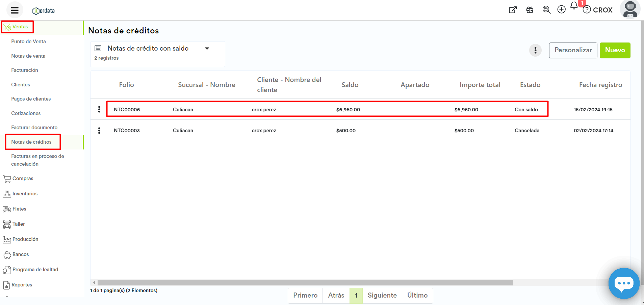
Task: Go to the Siguiente page
Action: click(382, 295)
